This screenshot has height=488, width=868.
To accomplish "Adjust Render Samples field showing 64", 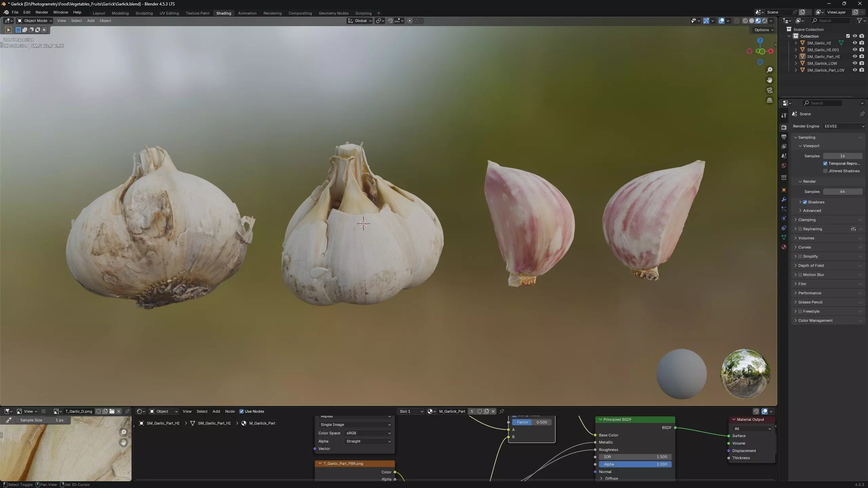I will [x=843, y=192].
